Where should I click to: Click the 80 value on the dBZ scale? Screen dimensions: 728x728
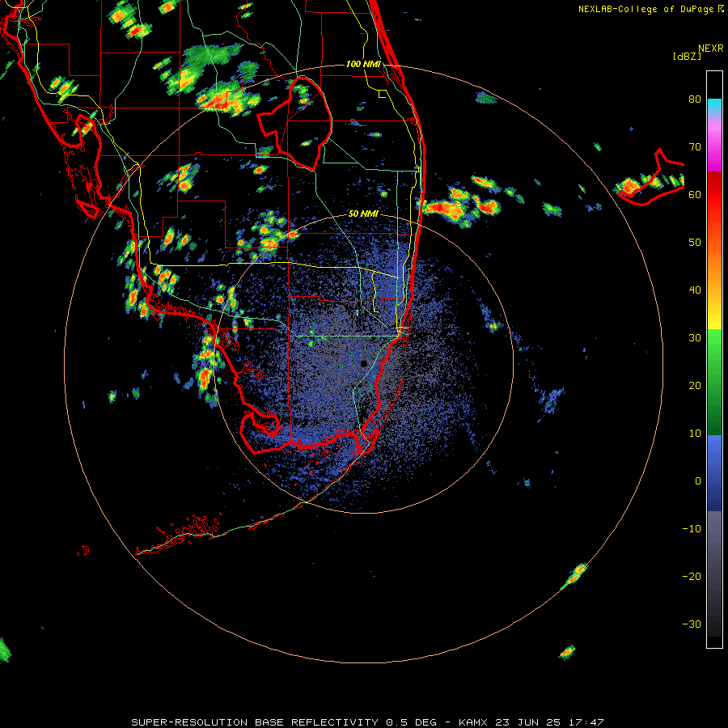click(x=695, y=99)
